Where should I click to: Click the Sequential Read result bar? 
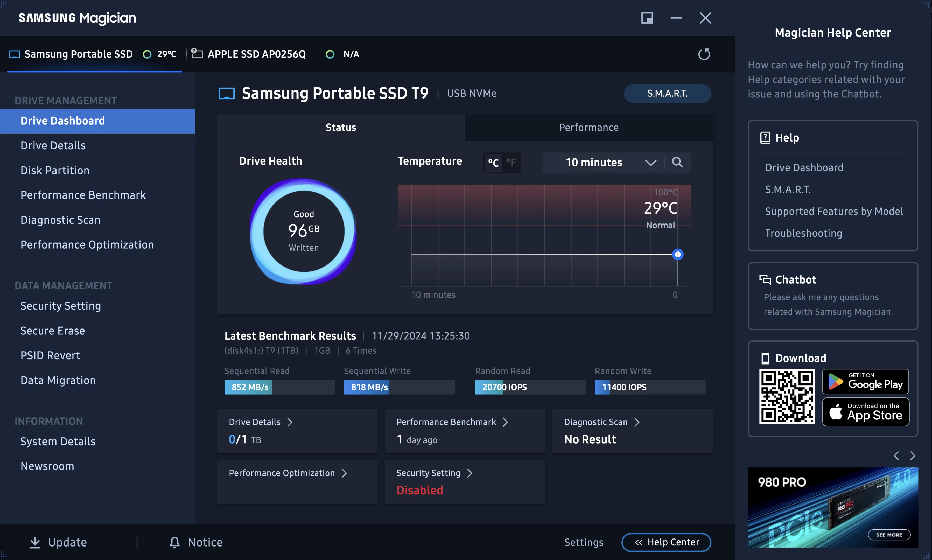279,387
